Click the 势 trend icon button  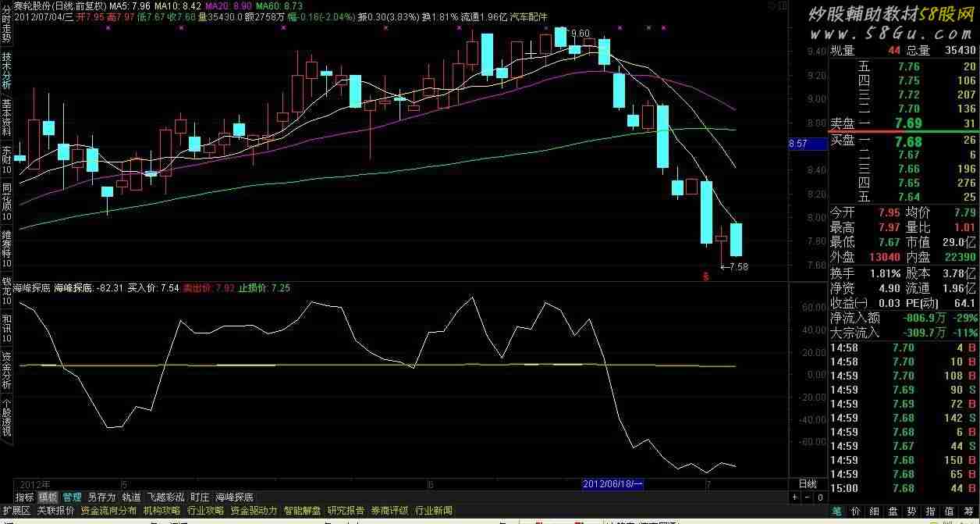pyautogui.click(x=911, y=511)
